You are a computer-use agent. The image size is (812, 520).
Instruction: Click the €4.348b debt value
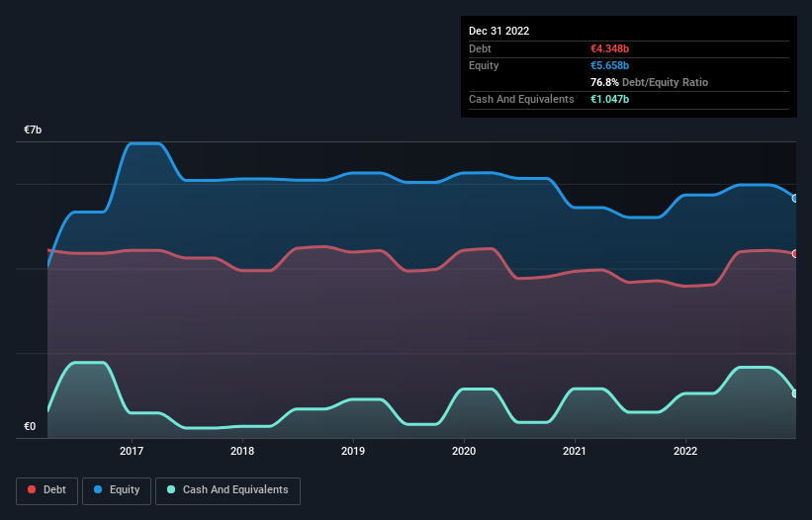pos(610,48)
